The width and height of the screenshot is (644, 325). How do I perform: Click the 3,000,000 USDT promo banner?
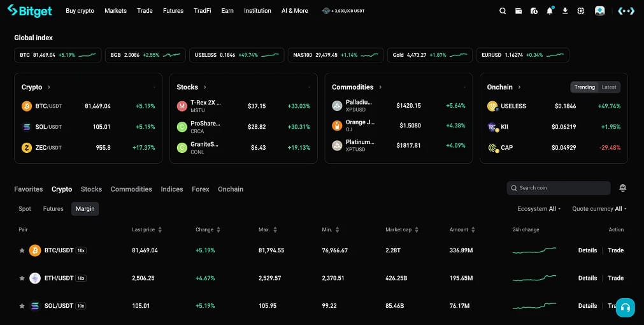(343, 11)
